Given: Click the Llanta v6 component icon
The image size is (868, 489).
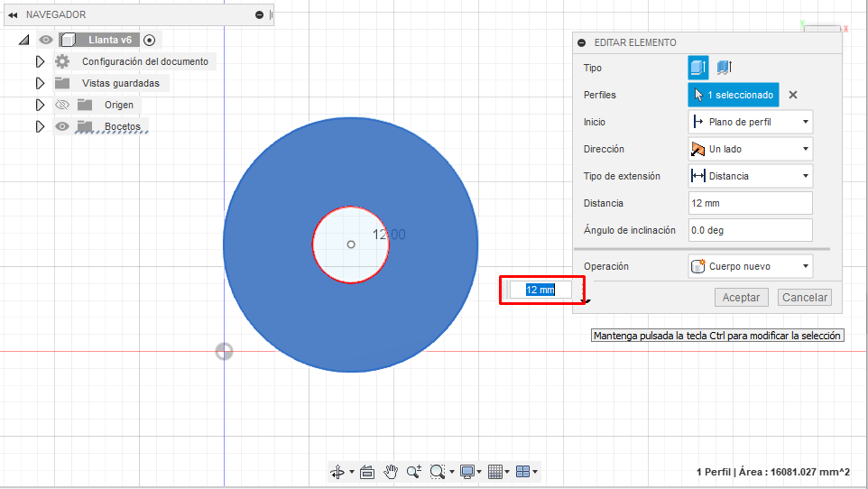Looking at the screenshot, I should point(68,40).
